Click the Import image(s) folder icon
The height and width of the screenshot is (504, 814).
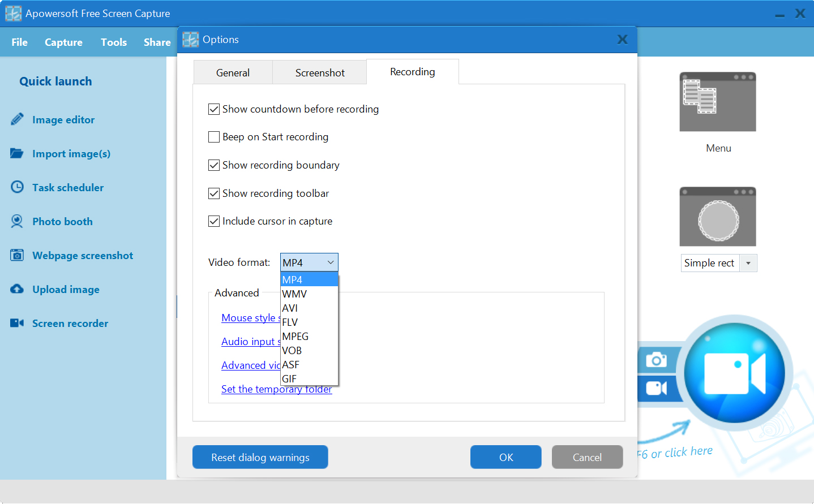pyautogui.click(x=17, y=153)
